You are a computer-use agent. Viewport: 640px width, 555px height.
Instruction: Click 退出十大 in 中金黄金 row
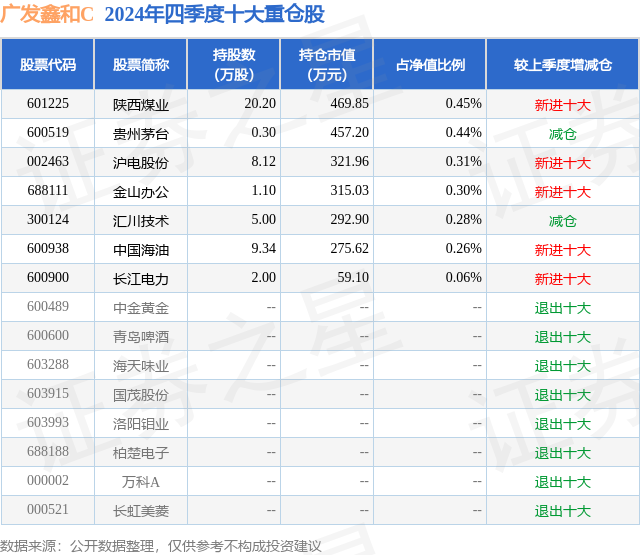[563, 308]
